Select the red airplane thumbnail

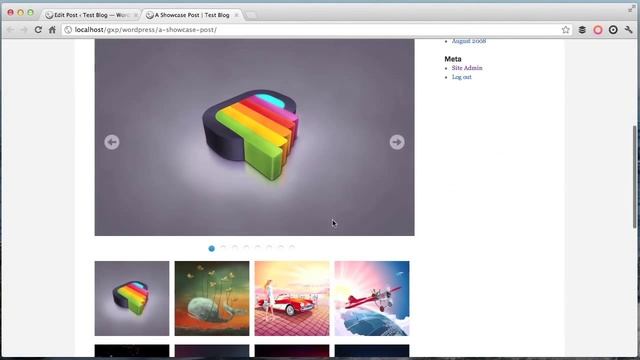click(x=372, y=298)
